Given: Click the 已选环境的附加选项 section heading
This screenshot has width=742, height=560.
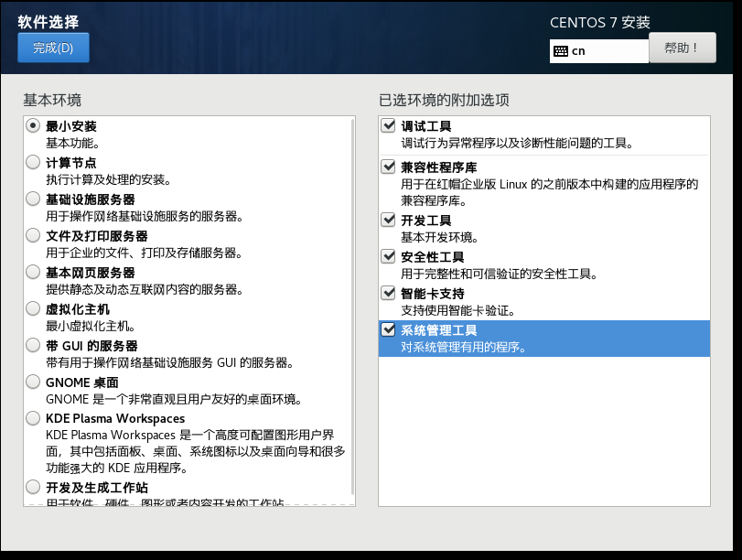Looking at the screenshot, I should 445,100.
